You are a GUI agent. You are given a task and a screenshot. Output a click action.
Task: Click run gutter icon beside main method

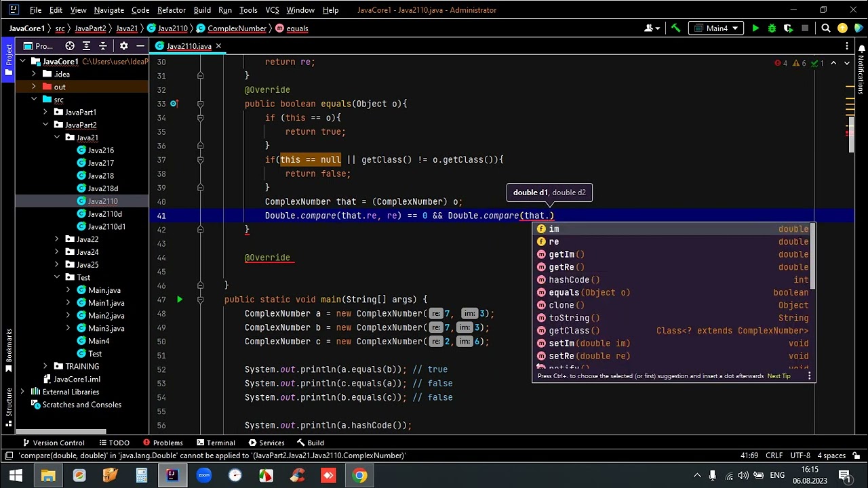[180, 299]
